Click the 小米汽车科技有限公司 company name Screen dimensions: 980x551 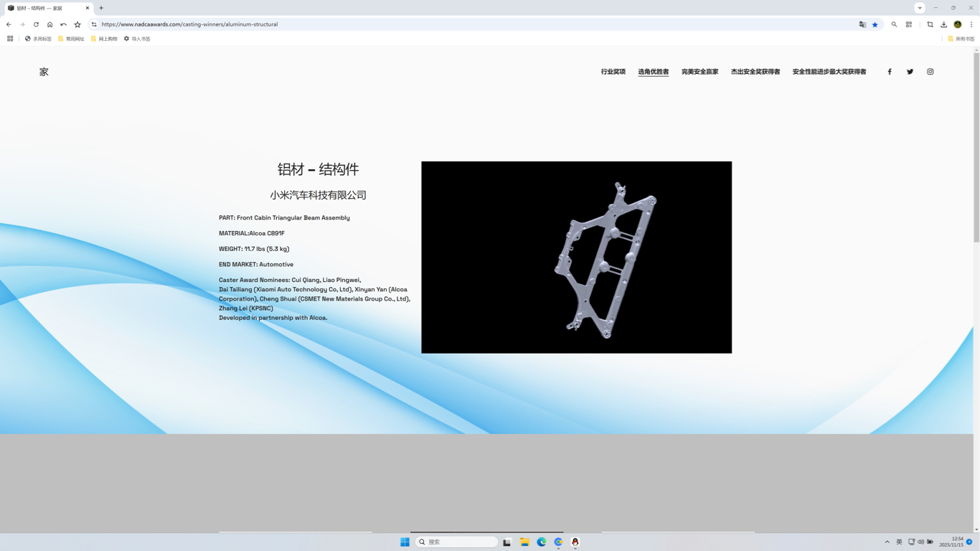318,195
